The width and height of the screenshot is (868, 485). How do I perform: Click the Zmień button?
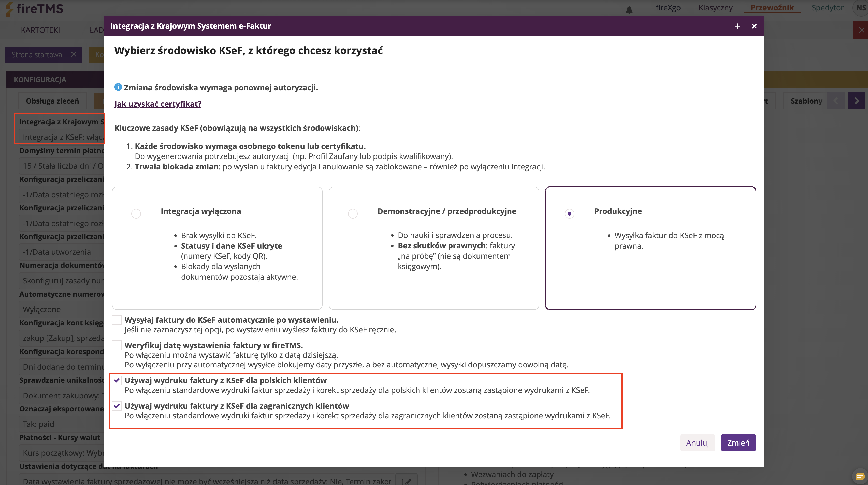738,443
